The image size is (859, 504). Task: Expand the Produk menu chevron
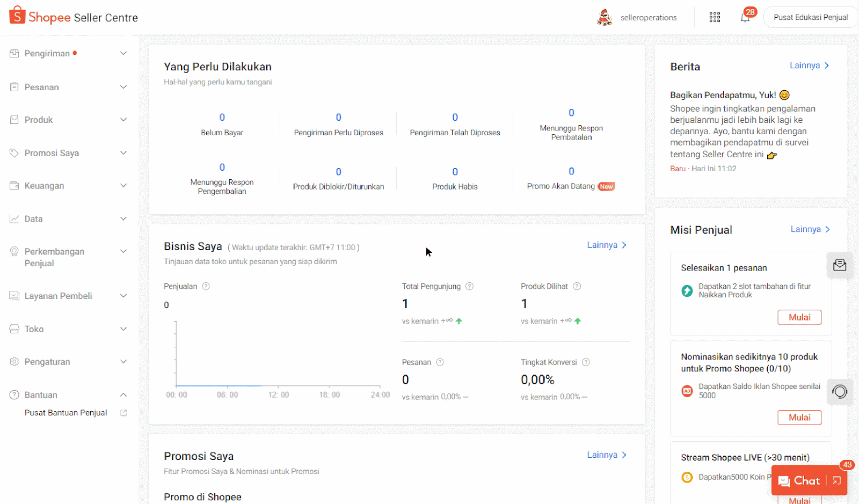click(x=123, y=120)
